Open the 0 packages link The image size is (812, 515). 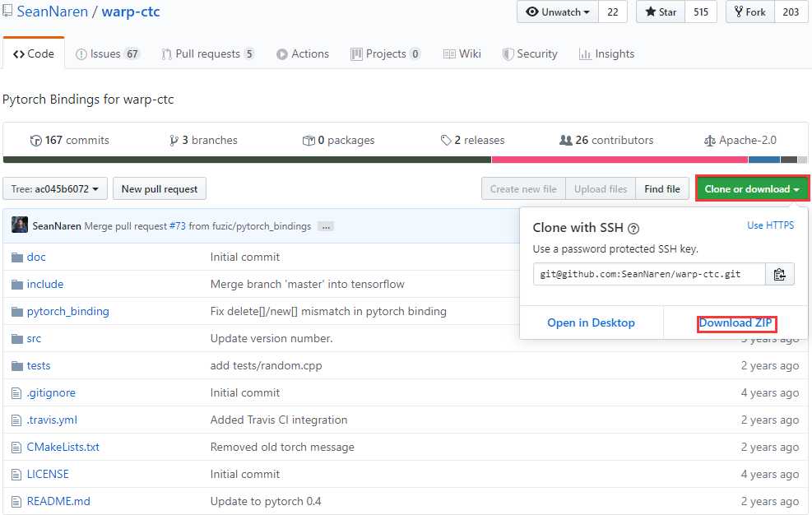click(x=338, y=140)
